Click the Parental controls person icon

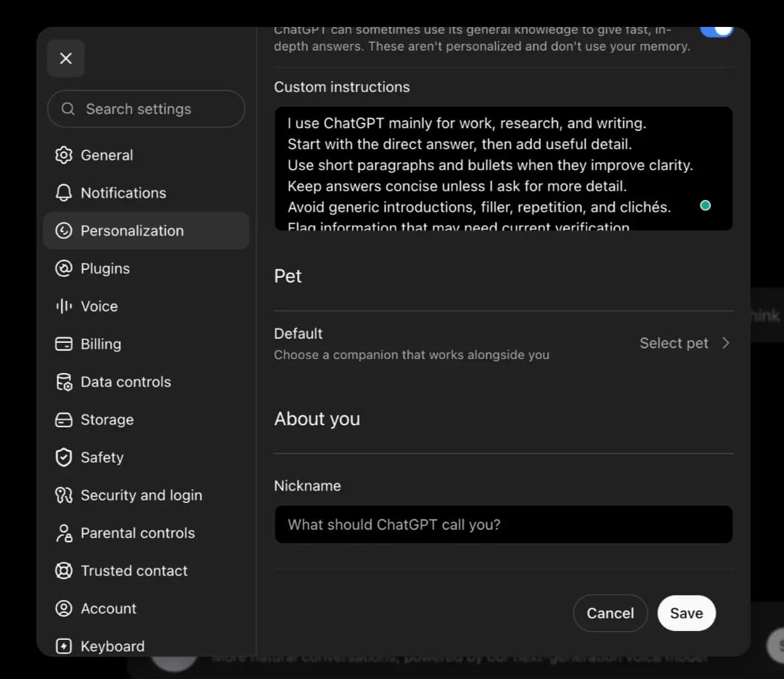pyautogui.click(x=63, y=533)
